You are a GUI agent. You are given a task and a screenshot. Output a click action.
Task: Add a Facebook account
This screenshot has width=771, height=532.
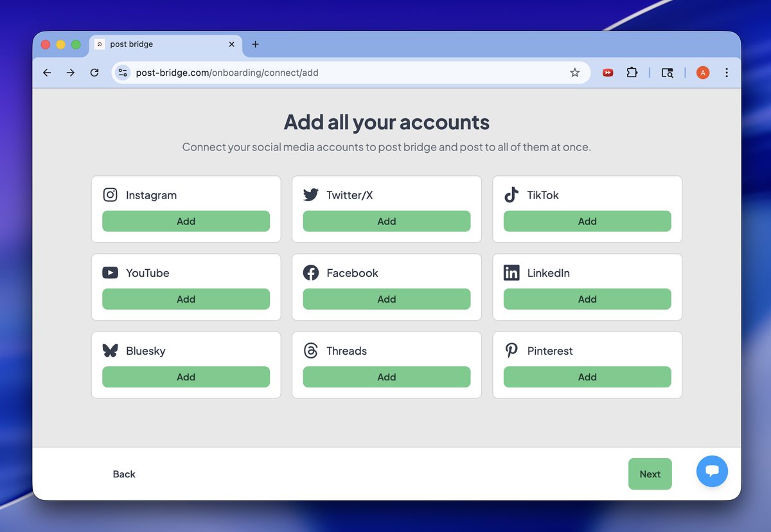pyautogui.click(x=387, y=299)
